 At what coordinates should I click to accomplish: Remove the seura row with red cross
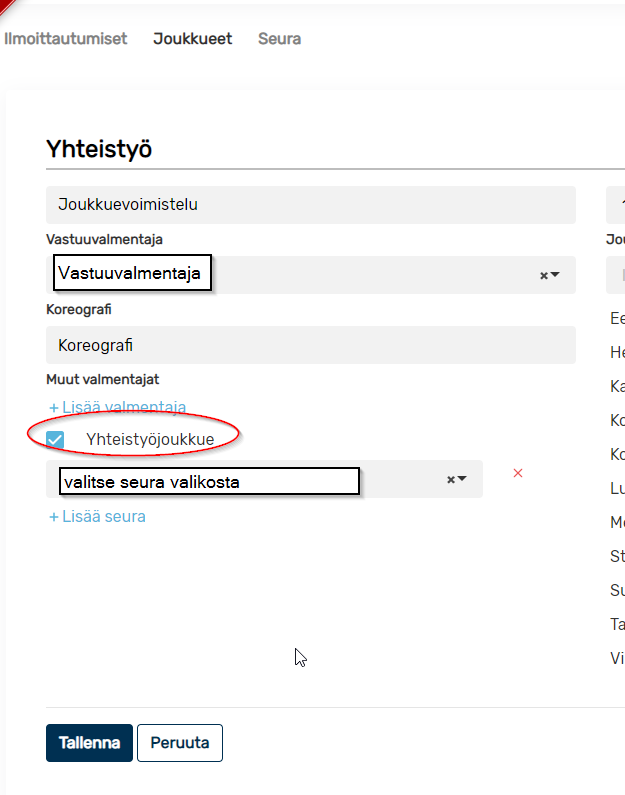518,473
